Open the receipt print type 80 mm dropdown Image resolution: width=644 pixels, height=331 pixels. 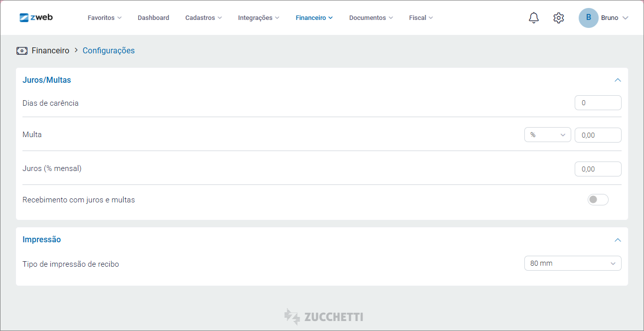572,263
